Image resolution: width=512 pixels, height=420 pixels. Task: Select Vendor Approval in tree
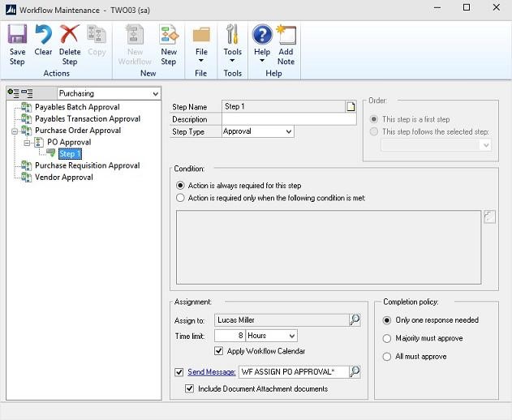(x=63, y=178)
